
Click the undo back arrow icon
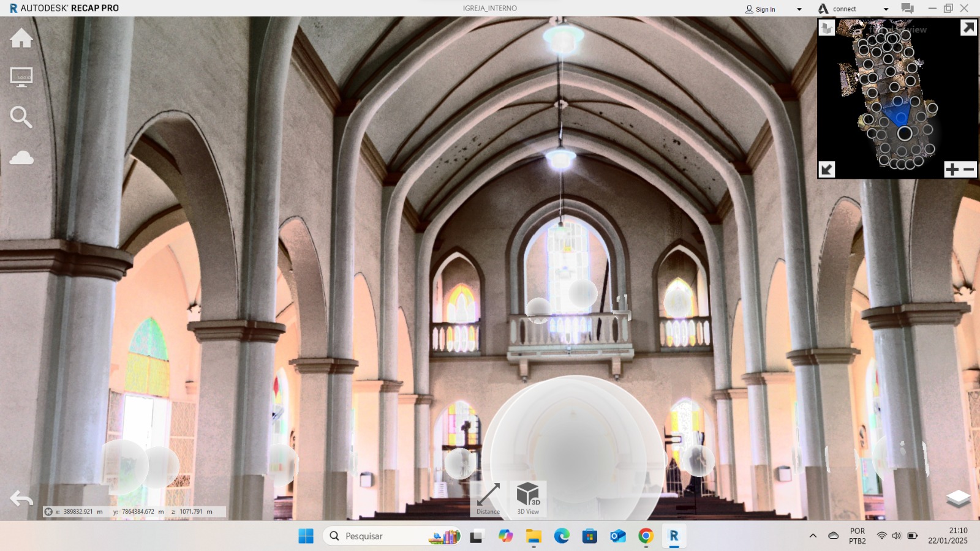(21, 499)
